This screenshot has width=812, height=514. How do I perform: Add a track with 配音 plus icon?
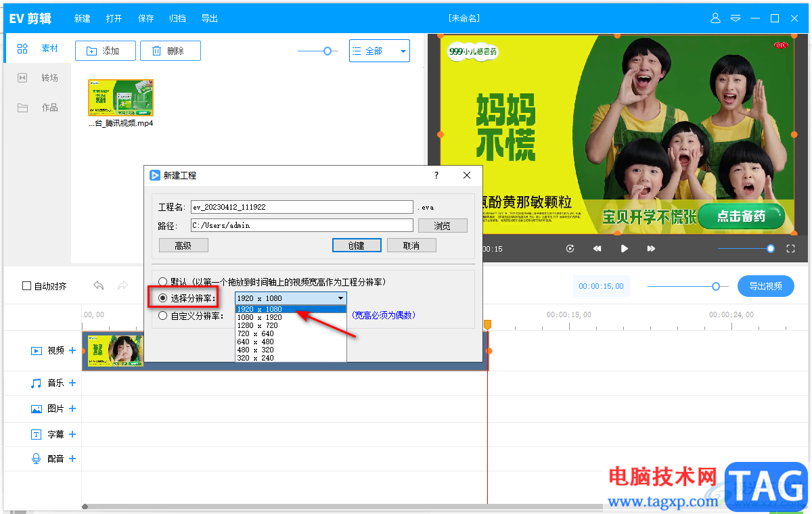72,459
